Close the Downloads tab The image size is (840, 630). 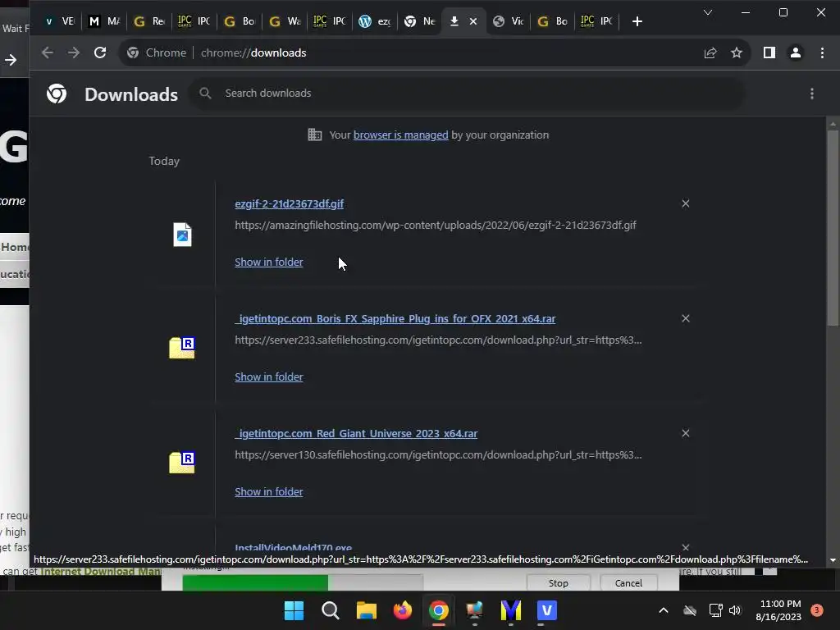tap(473, 21)
